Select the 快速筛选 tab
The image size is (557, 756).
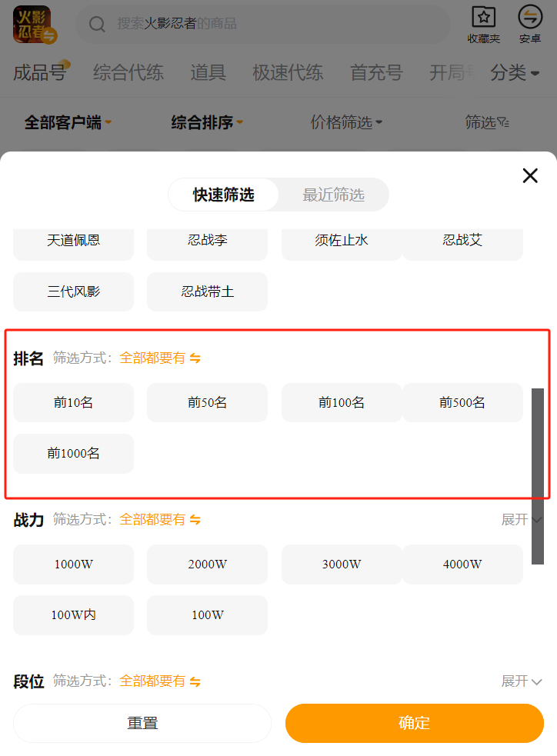point(223,195)
